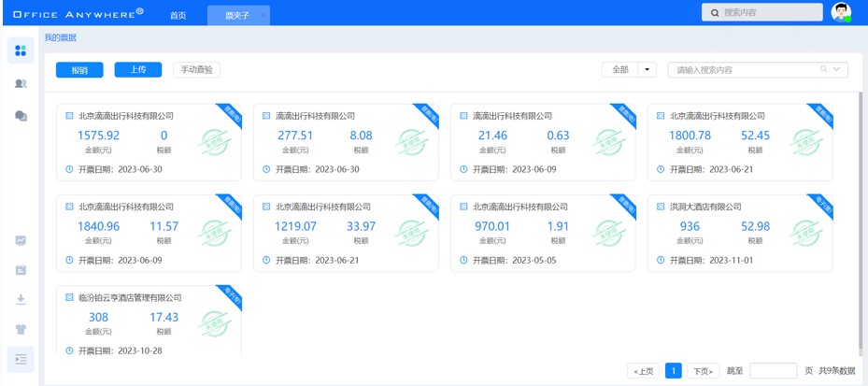Go to the next page with 下页

click(703, 371)
